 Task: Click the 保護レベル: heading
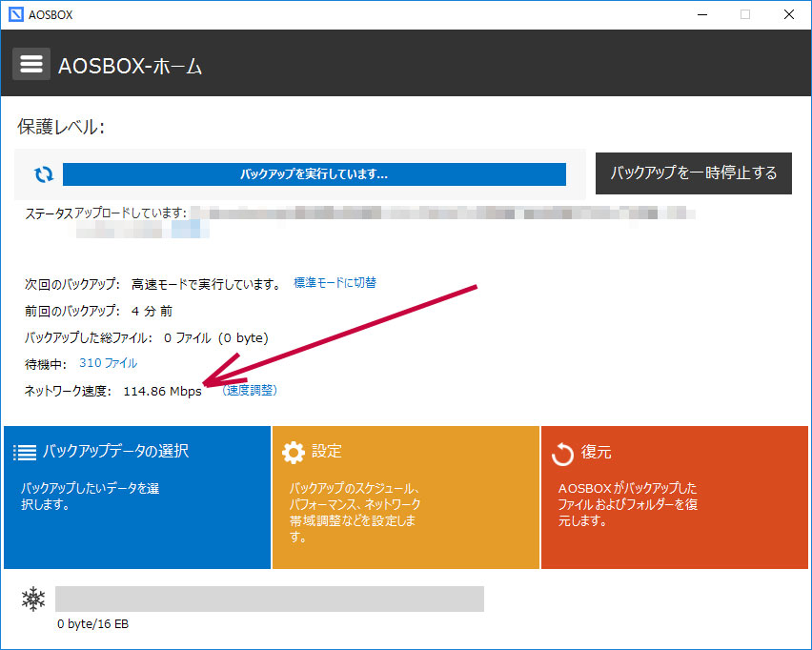pyautogui.click(x=61, y=127)
